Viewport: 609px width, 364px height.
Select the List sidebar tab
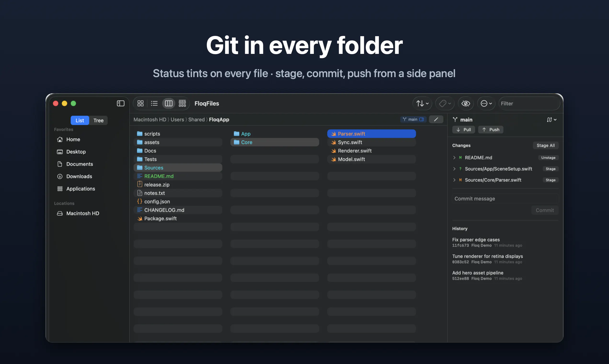pyautogui.click(x=80, y=120)
